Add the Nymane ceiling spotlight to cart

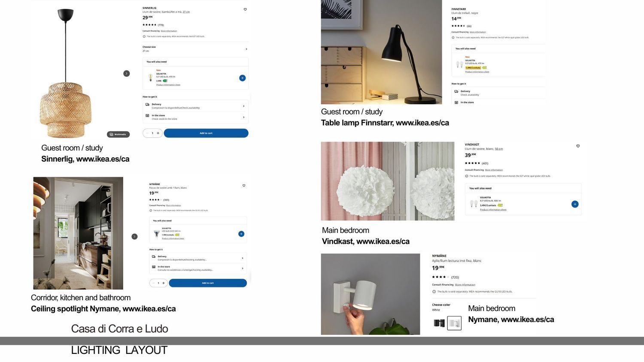[208, 283]
